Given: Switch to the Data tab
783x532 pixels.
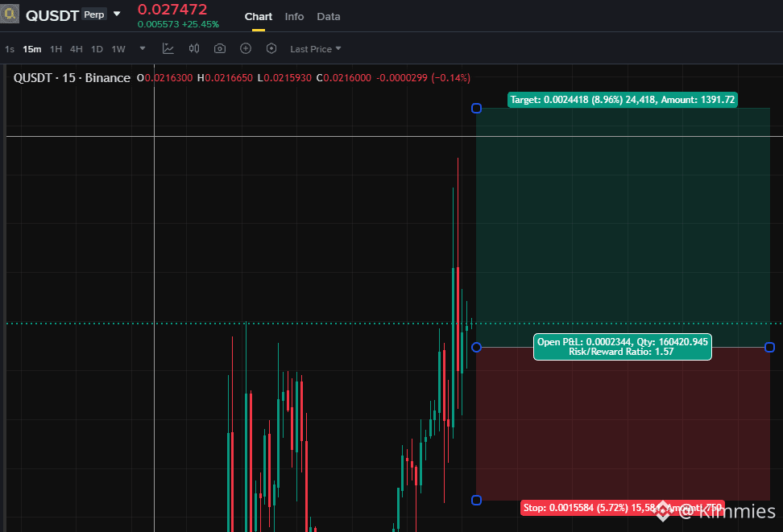Looking at the screenshot, I should tap(329, 16).
